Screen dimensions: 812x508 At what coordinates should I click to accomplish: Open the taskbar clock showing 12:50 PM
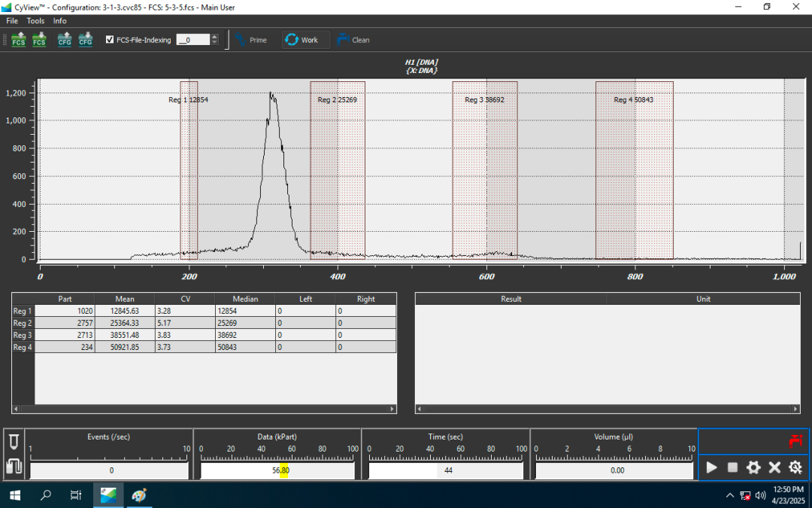point(788,495)
